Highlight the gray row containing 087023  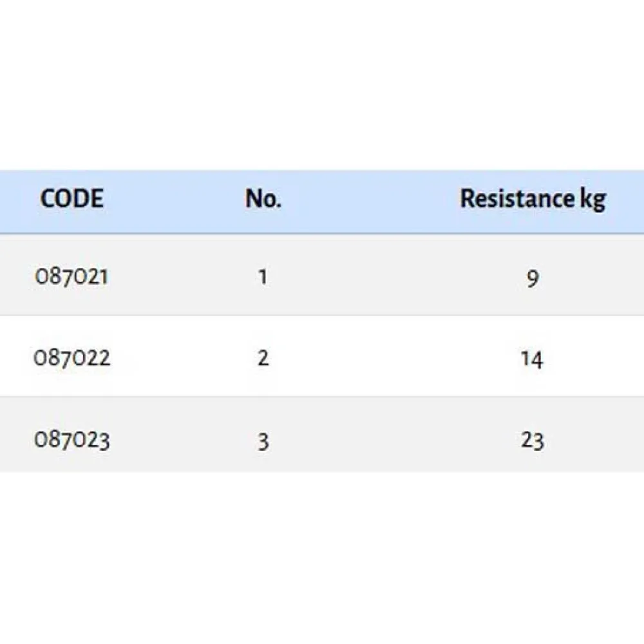click(386, 435)
